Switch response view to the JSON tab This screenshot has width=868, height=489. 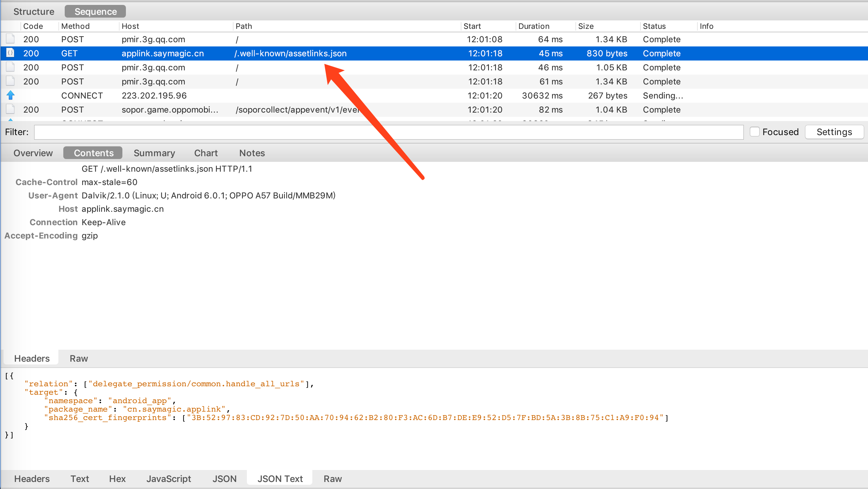point(224,479)
